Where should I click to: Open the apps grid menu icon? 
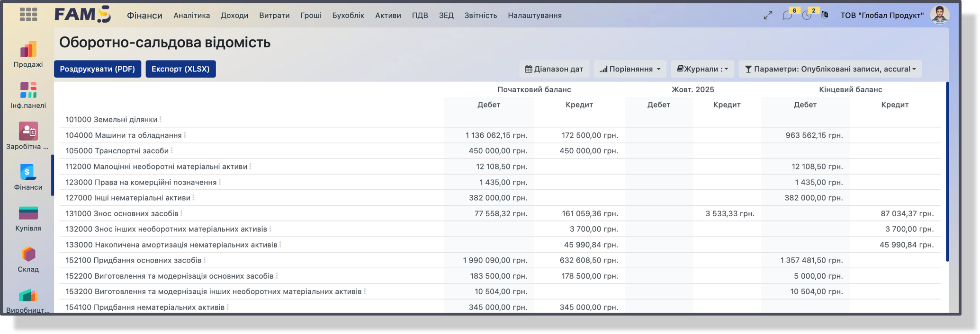[28, 15]
